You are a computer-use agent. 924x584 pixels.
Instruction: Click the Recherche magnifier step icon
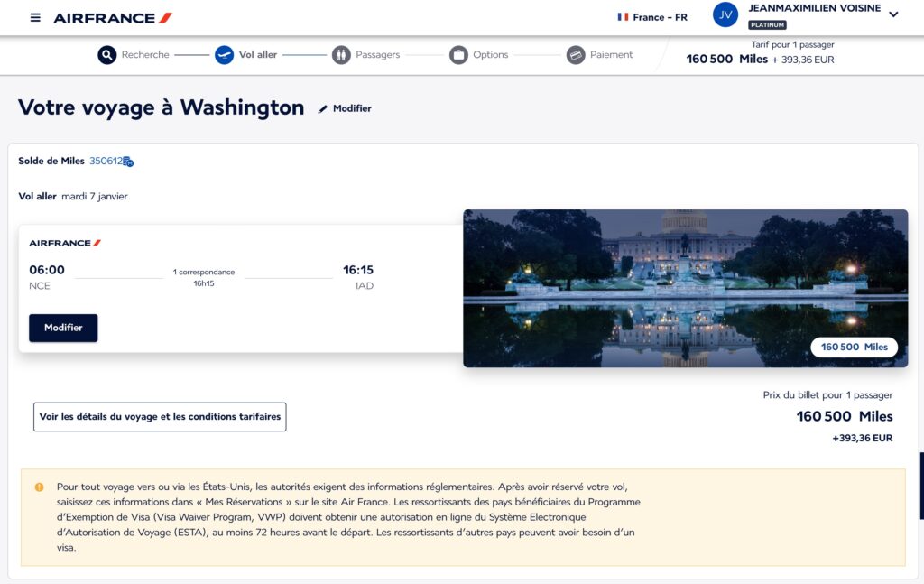(x=106, y=55)
